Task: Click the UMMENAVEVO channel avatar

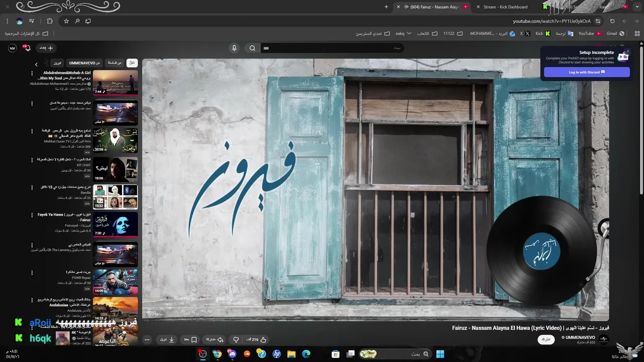Action: pos(604,339)
